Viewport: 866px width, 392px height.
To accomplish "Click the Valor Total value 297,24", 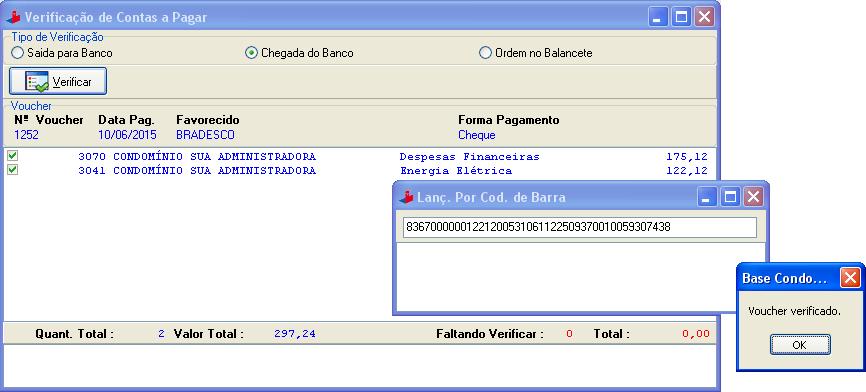I will (295, 333).
